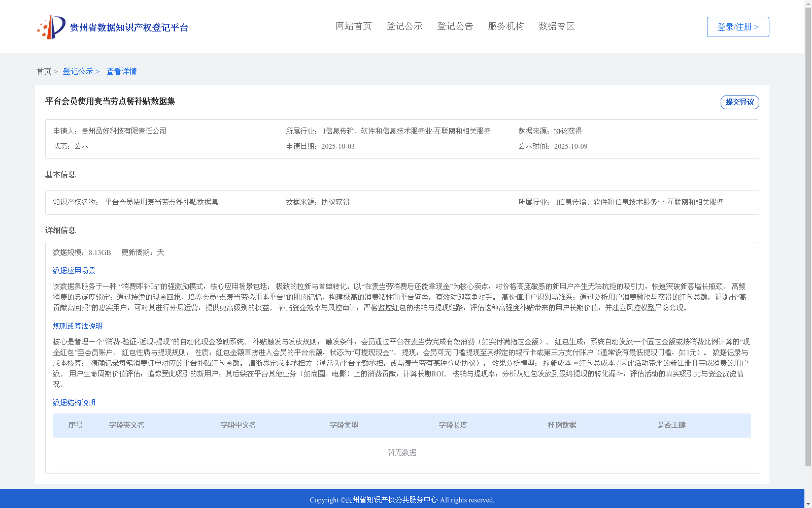Click the 公示时间 2025-10-09 value
Viewport: 812px width, 508px height.
pyautogui.click(x=570, y=146)
